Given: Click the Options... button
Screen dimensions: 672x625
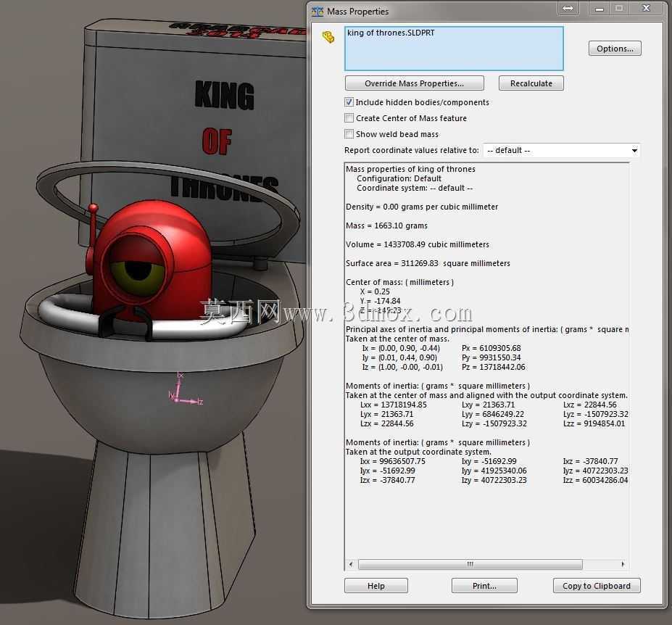Looking at the screenshot, I should point(615,49).
